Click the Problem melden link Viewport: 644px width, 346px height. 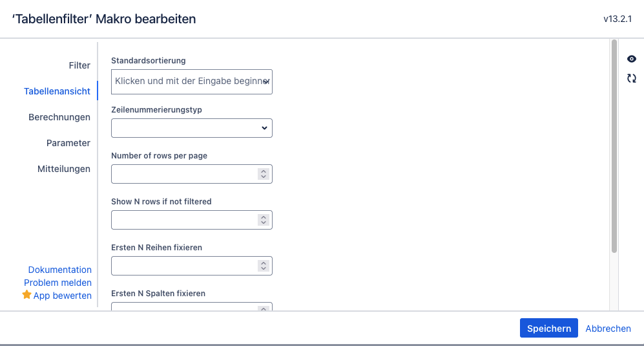pos(57,283)
